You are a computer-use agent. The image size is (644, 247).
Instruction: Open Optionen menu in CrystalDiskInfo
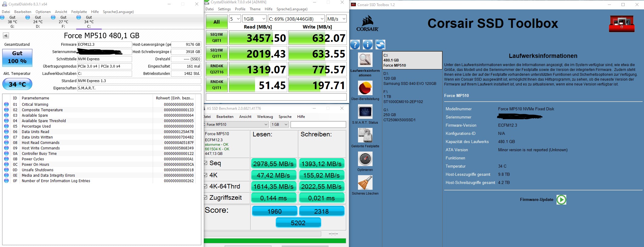coord(43,12)
